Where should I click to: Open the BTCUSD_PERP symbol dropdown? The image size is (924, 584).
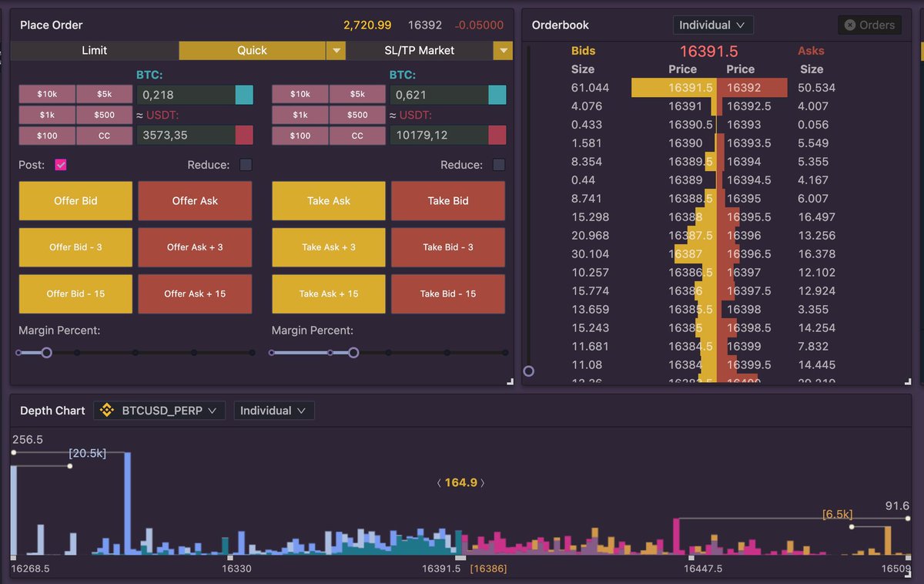[159, 411]
